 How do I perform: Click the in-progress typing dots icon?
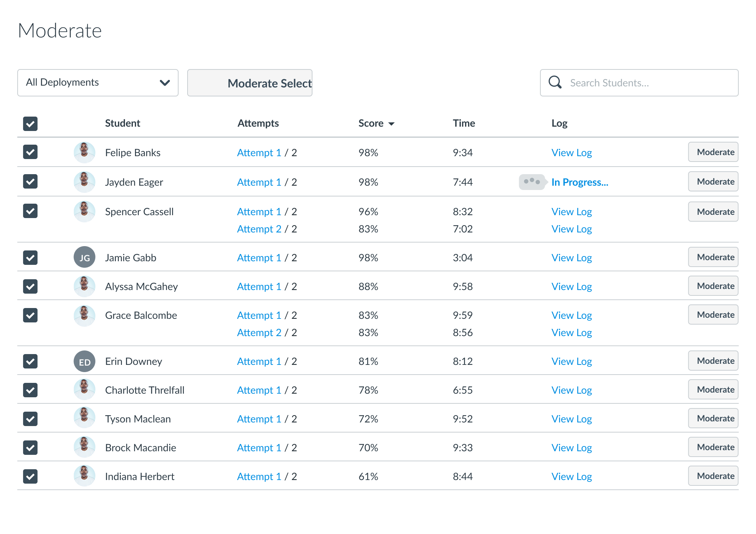click(532, 182)
